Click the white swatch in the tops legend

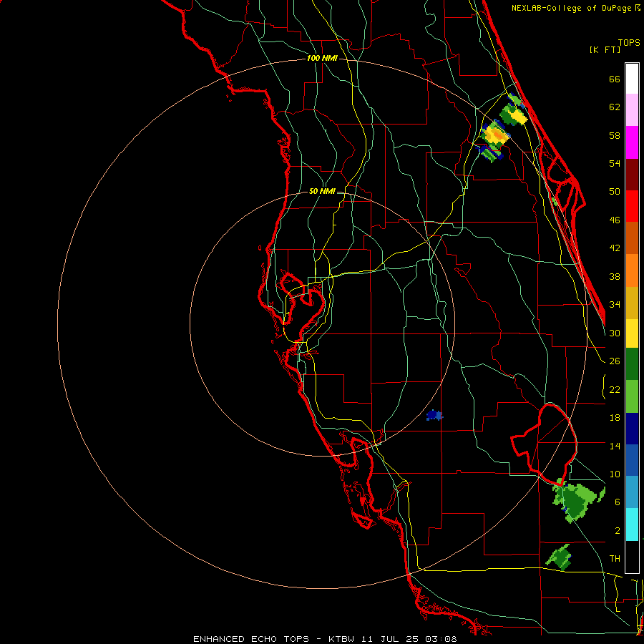[632, 79]
